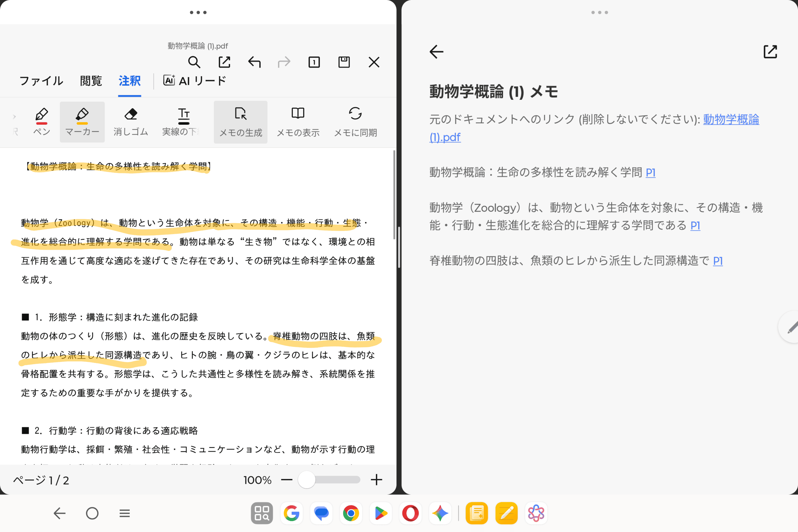Zoom out with the minus button
The height and width of the screenshot is (532, 798).
(287, 480)
